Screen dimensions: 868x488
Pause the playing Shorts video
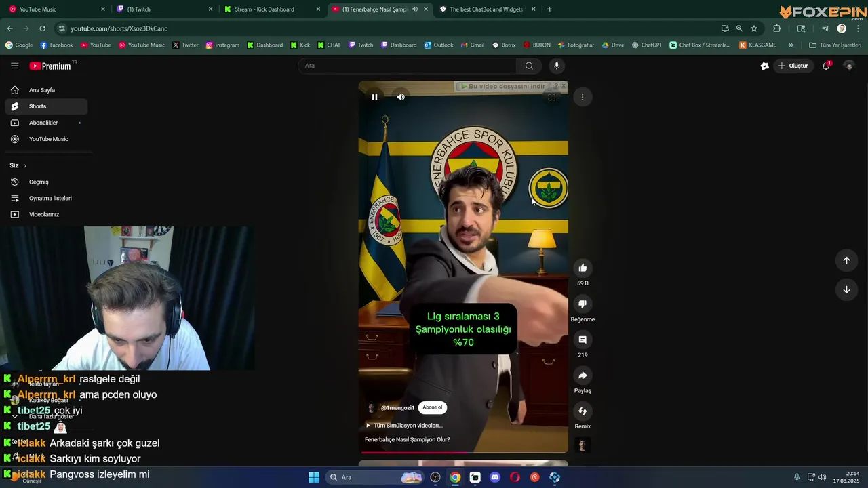tap(374, 97)
